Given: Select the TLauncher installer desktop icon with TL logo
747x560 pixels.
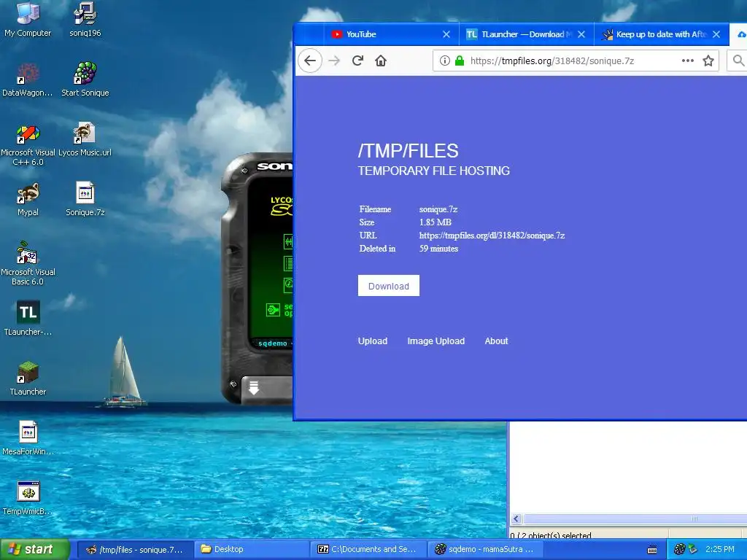Looking at the screenshot, I should (x=28, y=318).
